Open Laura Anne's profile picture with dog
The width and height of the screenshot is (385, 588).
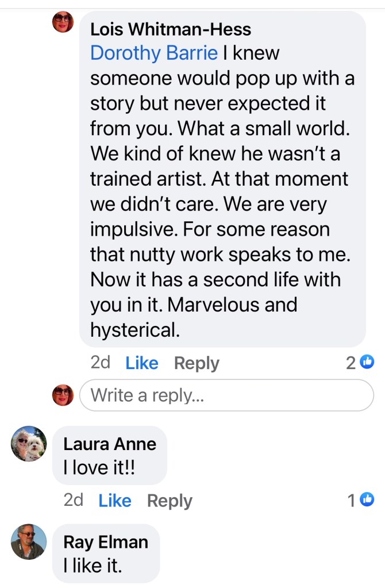[29, 444]
